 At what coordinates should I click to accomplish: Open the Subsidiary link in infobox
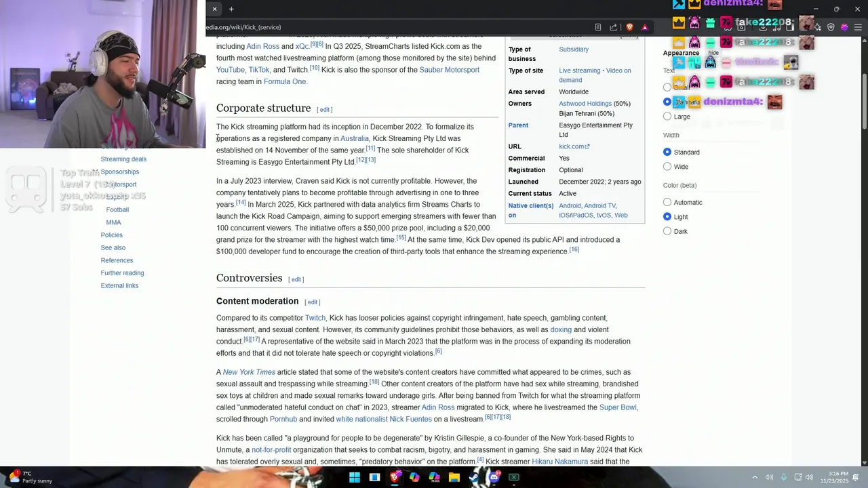click(574, 49)
